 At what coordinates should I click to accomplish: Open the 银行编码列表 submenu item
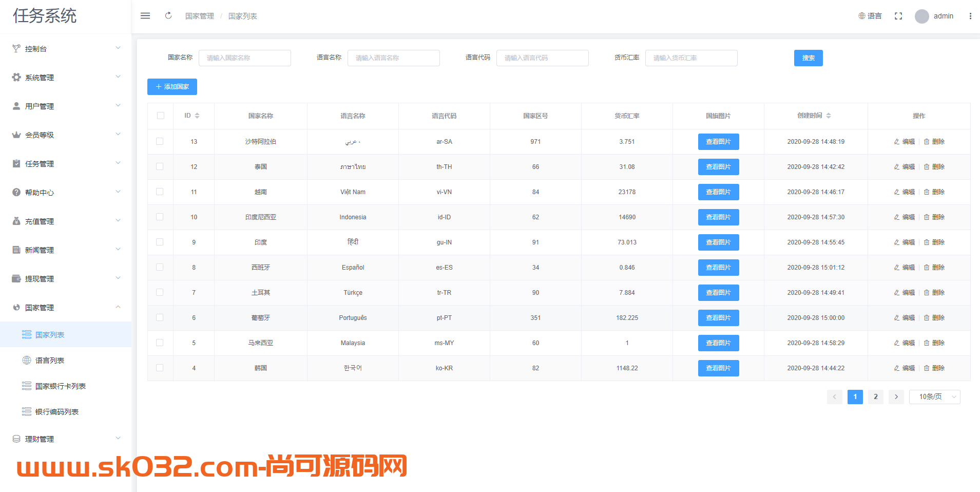coord(66,411)
